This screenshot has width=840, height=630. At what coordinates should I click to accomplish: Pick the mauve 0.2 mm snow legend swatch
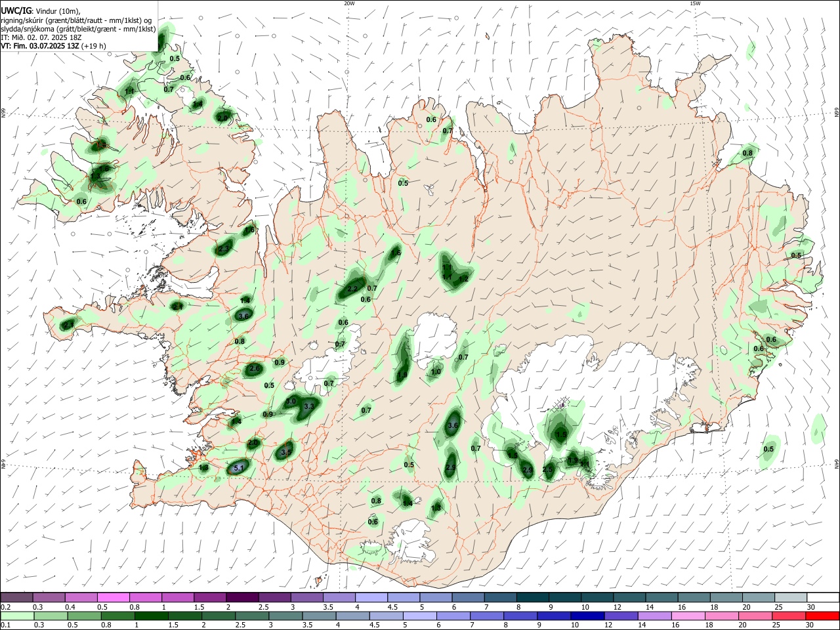click(17, 598)
